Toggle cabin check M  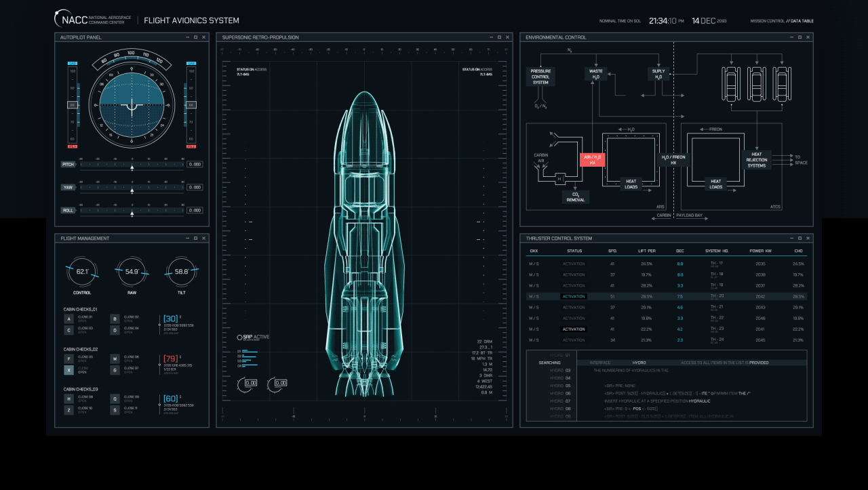click(x=115, y=359)
